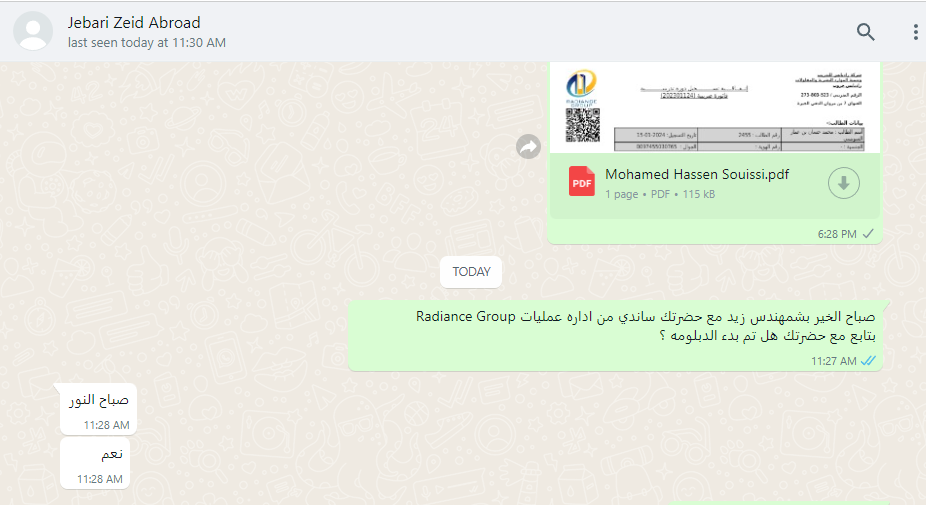
Task: Click the QR code in document preview
Action: [x=583, y=125]
